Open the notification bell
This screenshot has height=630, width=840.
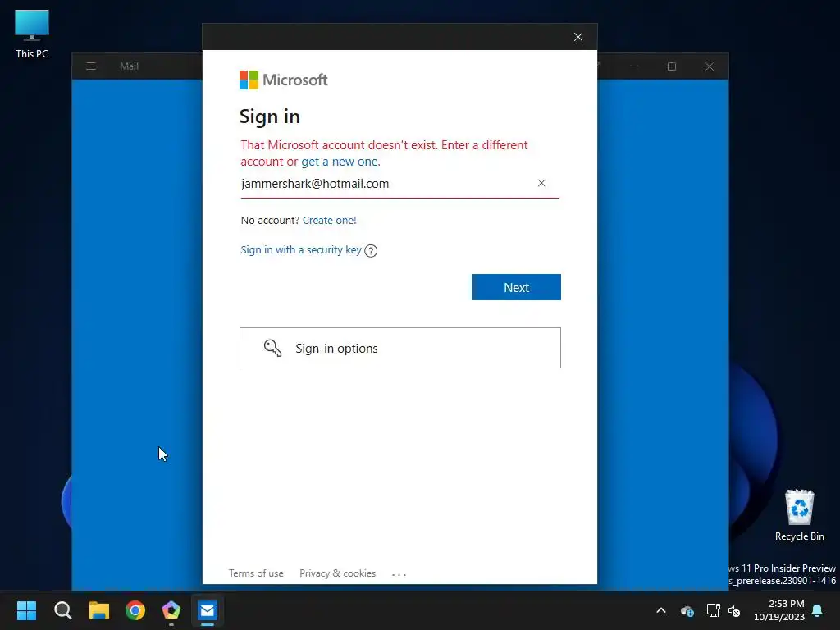818,610
